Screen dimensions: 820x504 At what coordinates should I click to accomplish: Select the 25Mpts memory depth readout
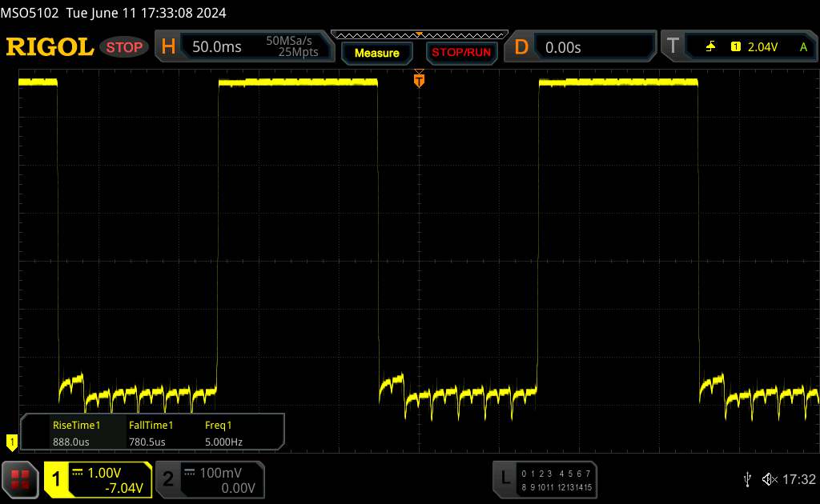tap(298, 52)
